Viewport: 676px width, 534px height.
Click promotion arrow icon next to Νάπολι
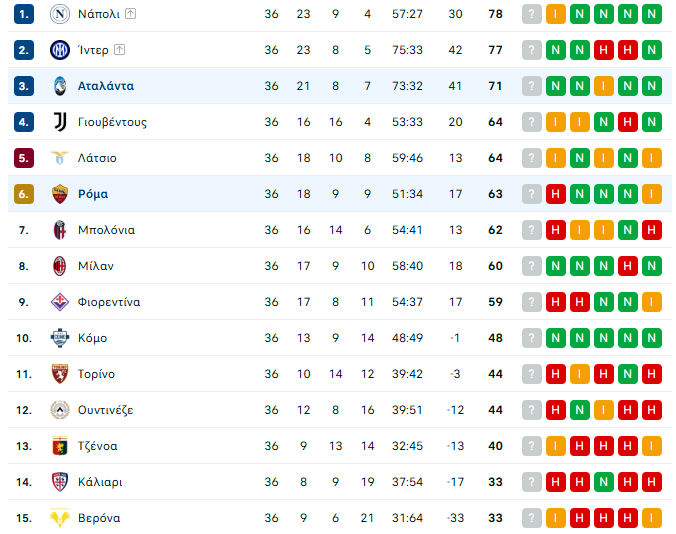(131, 14)
